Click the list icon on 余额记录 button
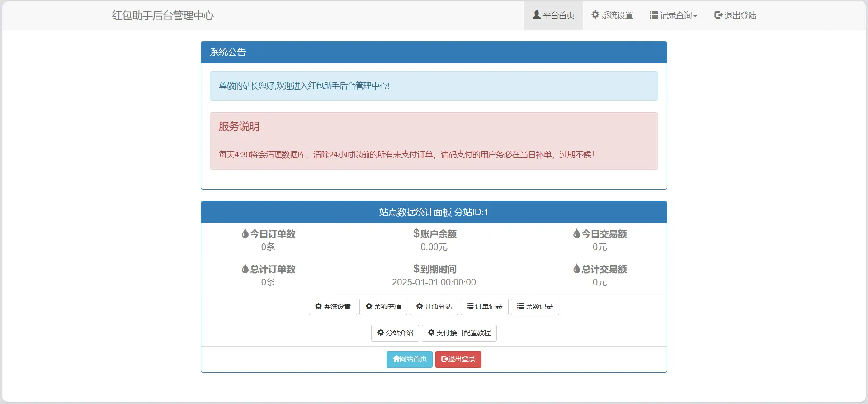The width and height of the screenshot is (868, 404). pyautogui.click(x=520, y=306)
